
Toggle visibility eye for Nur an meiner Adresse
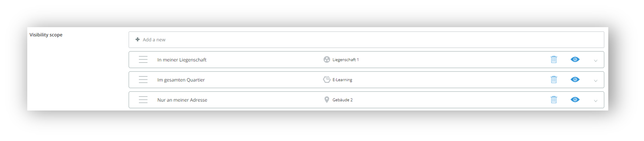click(x=575, y=100)
